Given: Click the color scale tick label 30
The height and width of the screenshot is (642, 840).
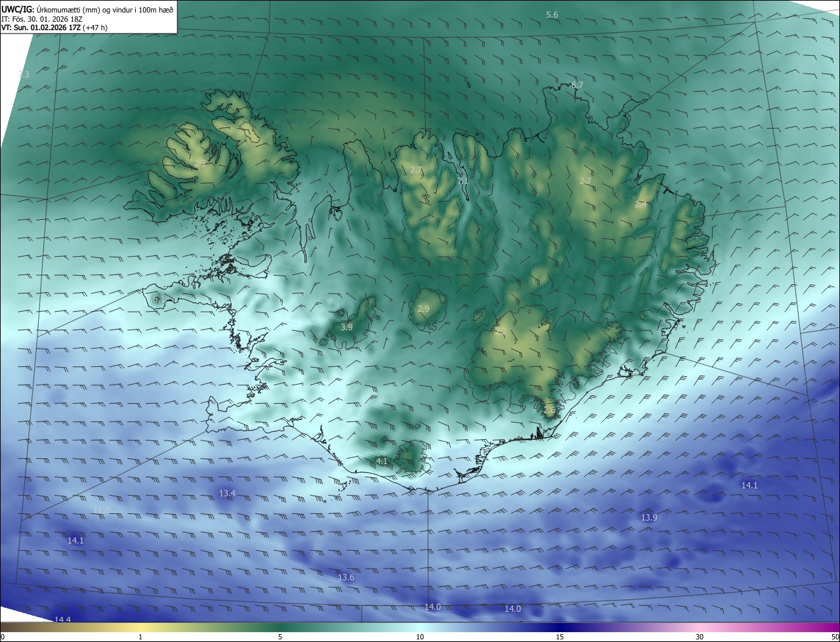Looking at the screenshot, I should (700, 637).
